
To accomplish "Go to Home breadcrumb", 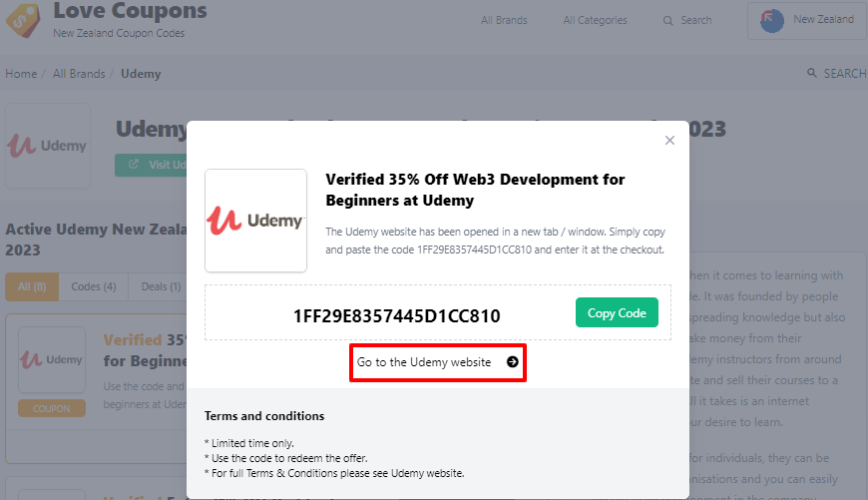I will (x=21, y=74).
